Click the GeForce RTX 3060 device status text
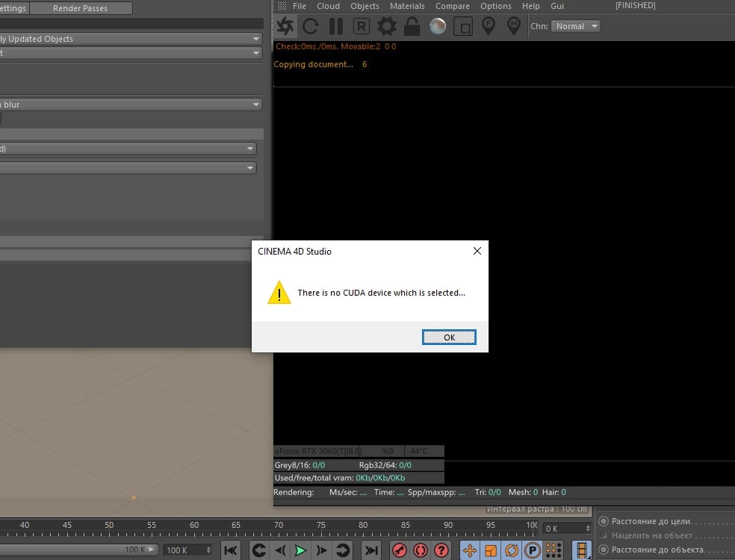The height and width of the screenshot is (560, 735). coord(318,451)
